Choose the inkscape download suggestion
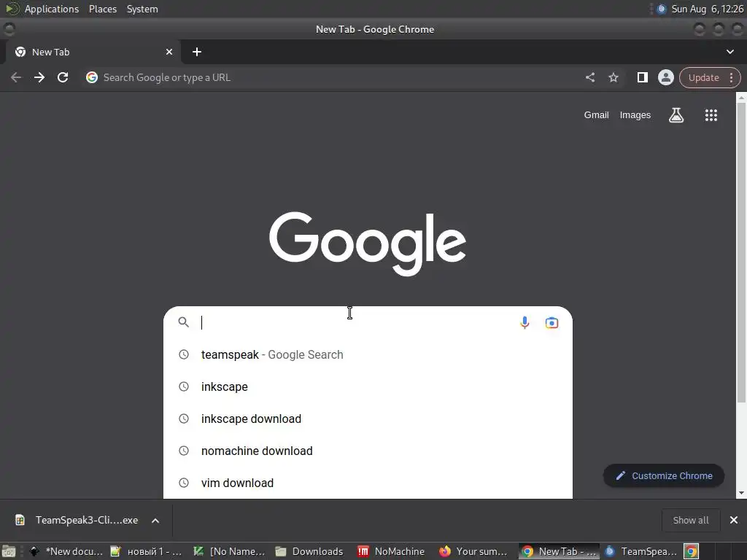The width and height of the screenshot is (747, 560). [368, 419]
